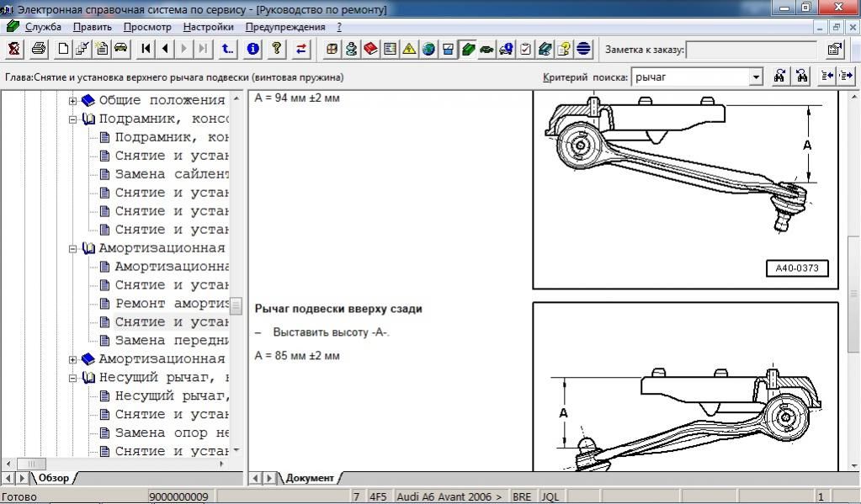
Task: Go to the previous page arrow
Action: click(165, 50)
